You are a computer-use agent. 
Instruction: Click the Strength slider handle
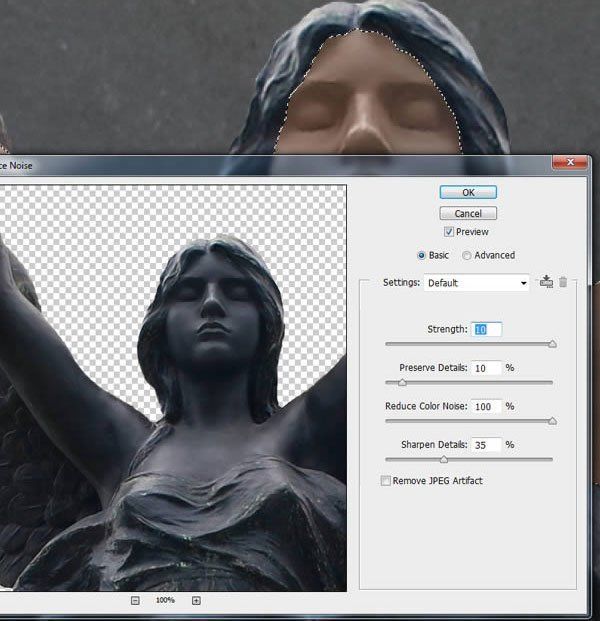tap(552, 343)
